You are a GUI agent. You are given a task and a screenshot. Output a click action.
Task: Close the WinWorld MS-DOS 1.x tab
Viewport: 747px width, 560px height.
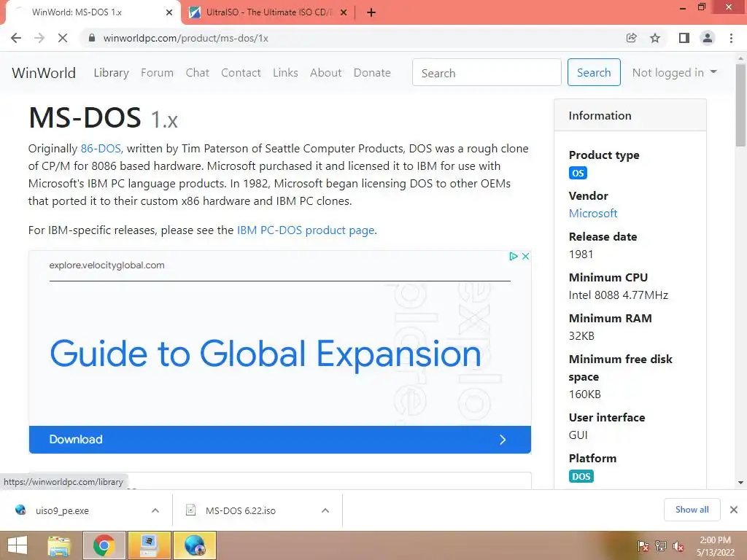[169, 13]
